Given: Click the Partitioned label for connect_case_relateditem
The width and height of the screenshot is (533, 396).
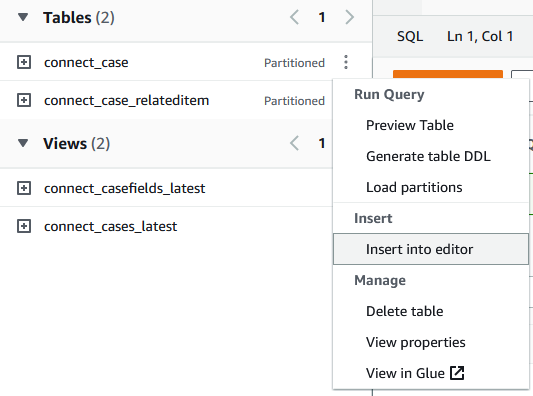Looking at the screenshot, I should click(x=294, y=101).
